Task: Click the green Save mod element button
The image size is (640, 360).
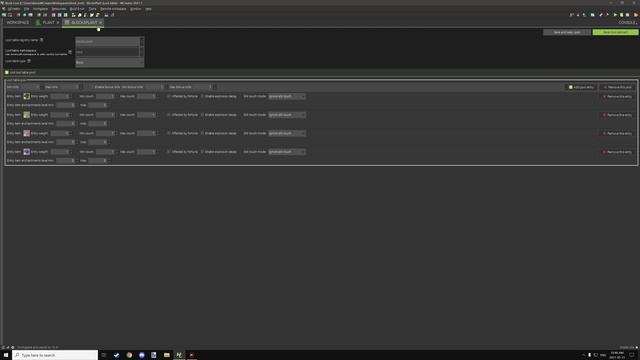Action: point(616,32)
